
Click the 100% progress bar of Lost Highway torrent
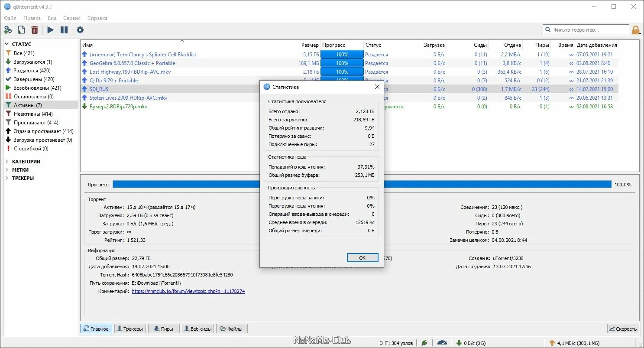coord(342,72)
